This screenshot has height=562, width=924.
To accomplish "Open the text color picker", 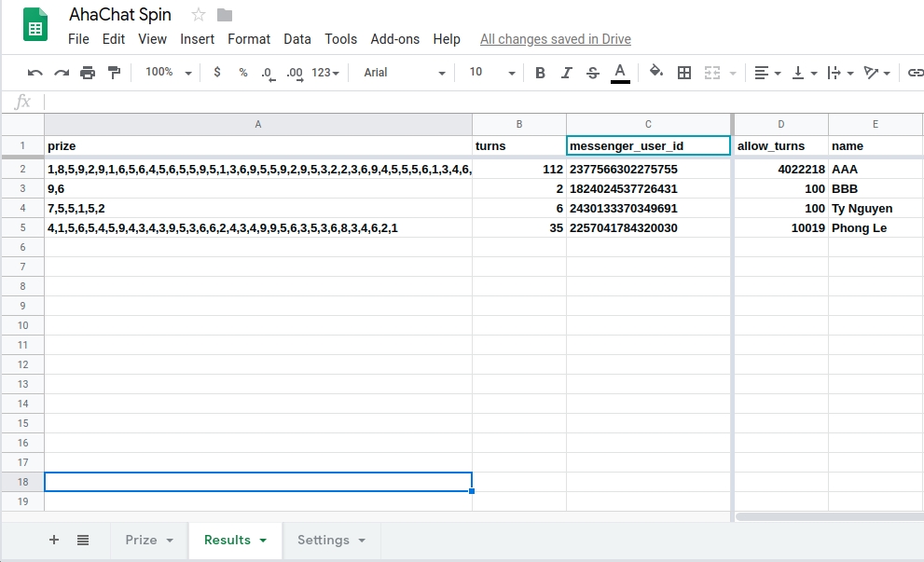I will pyautogui.click(x=620, y=73).
